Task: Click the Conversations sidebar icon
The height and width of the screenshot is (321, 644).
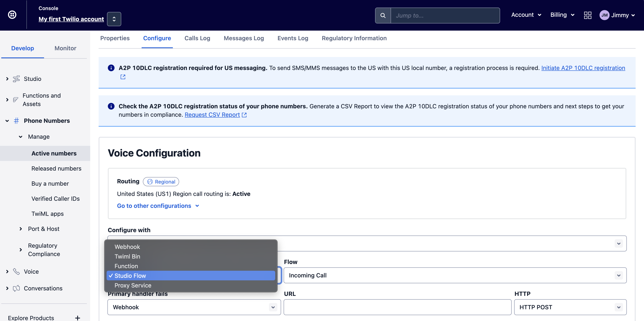Action: 16,288
